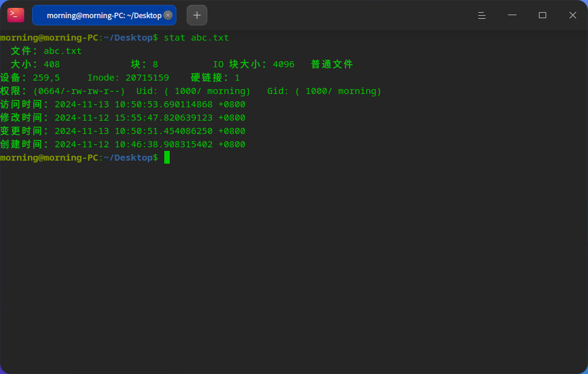The image size is (588, 374).
Task: Click the 'stat abc.txt' command text
Action: 196,38
